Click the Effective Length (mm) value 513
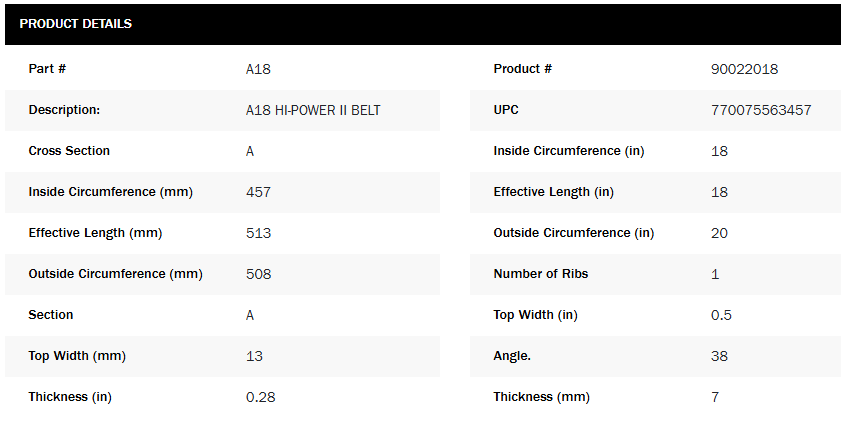Image resolution: width=841 pixels, height=423 pixels. (x=258, y=233)
